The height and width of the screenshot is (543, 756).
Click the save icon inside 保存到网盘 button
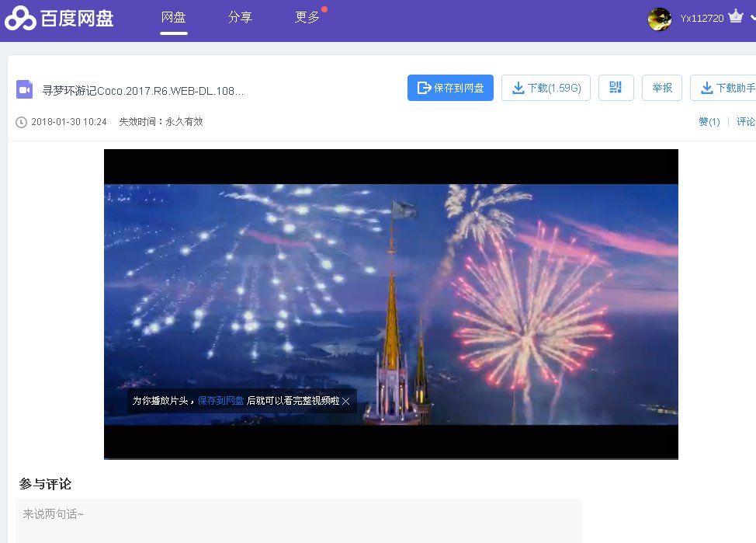pos(421,87)
